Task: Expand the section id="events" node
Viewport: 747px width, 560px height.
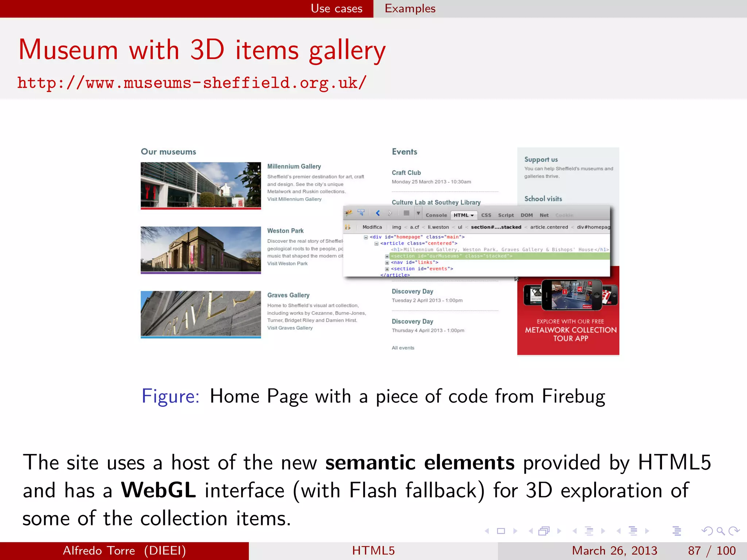Action: click(x=387, y=269)
